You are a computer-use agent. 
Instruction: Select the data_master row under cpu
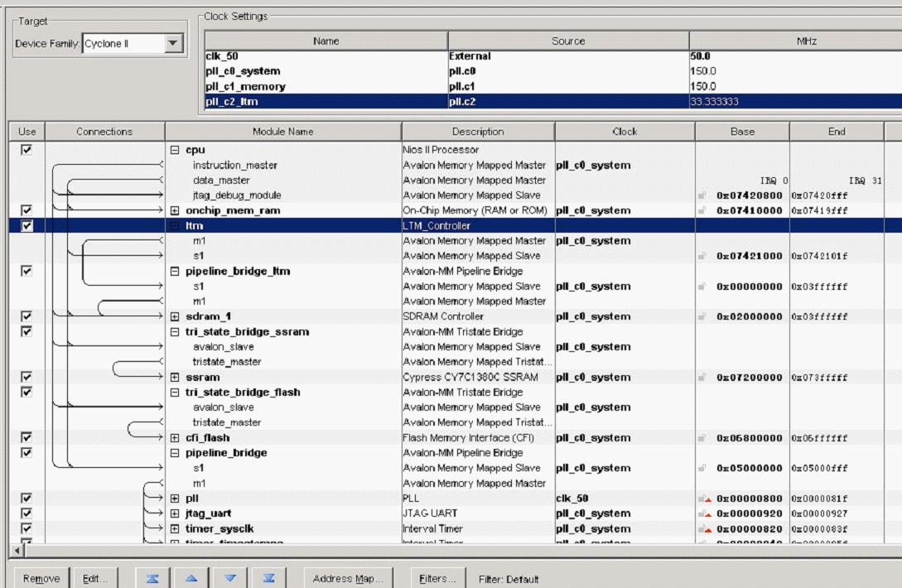221,180
